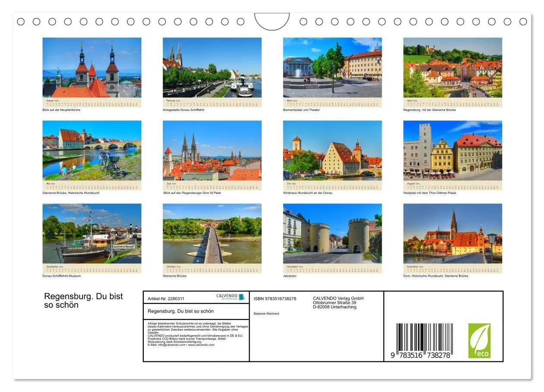Click the CALVENDO logo
544x392 pixels.
[x=230, y=297]
